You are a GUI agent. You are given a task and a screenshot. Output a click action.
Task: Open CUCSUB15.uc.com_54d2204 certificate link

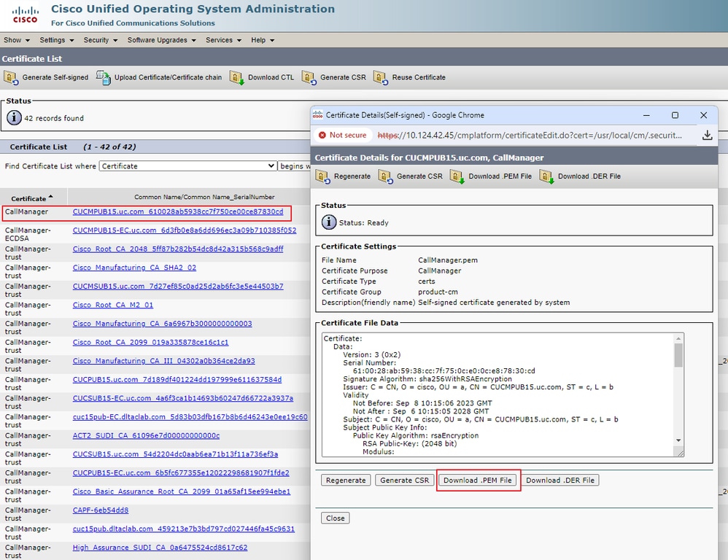tap(175, 454)
